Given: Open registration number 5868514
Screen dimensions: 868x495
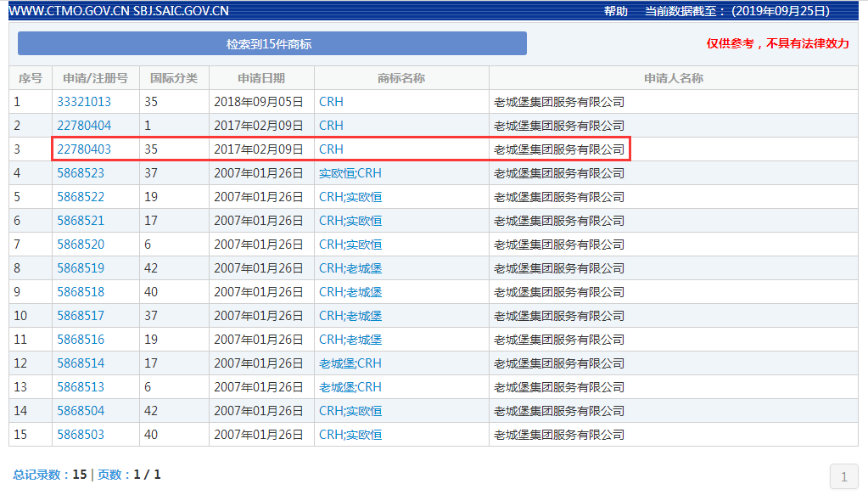Looking at the screenshot, I should click(81, 363).
